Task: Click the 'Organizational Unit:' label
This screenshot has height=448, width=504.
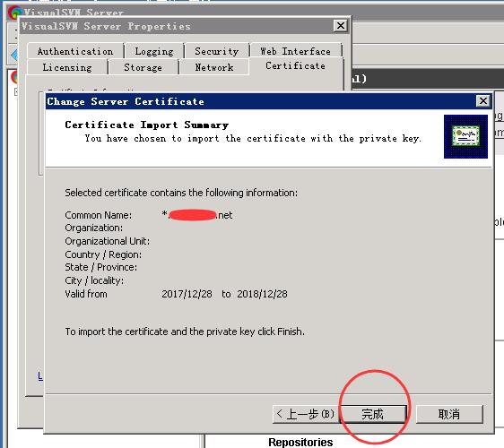Action: [107, 241]
